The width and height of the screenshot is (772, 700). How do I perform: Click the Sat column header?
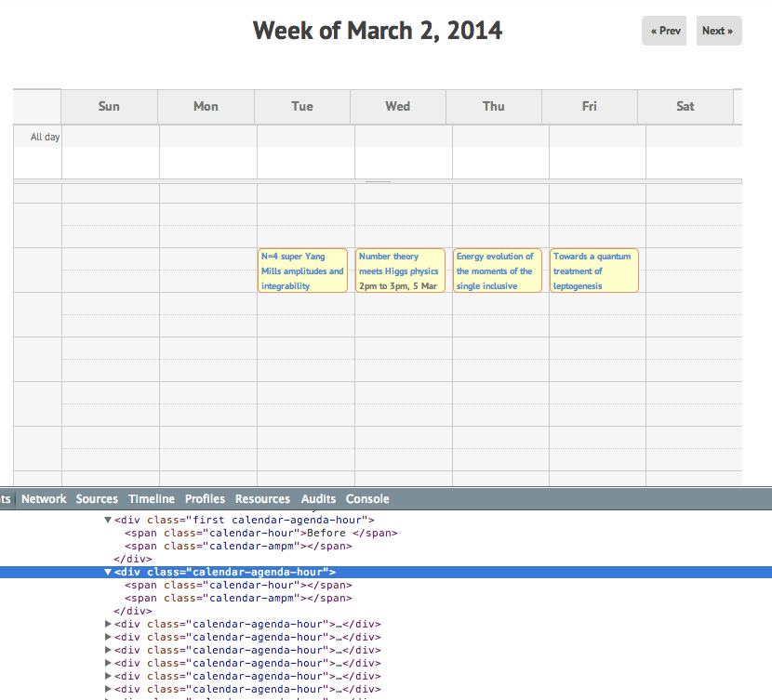pyautogui.click(x=685, y=106)
